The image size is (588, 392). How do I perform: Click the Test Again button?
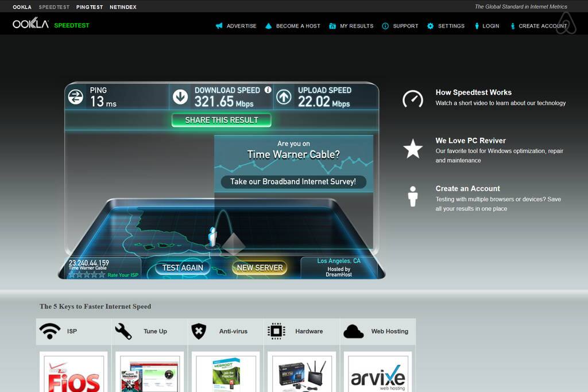pyautogui.click(x=183, y=267)
